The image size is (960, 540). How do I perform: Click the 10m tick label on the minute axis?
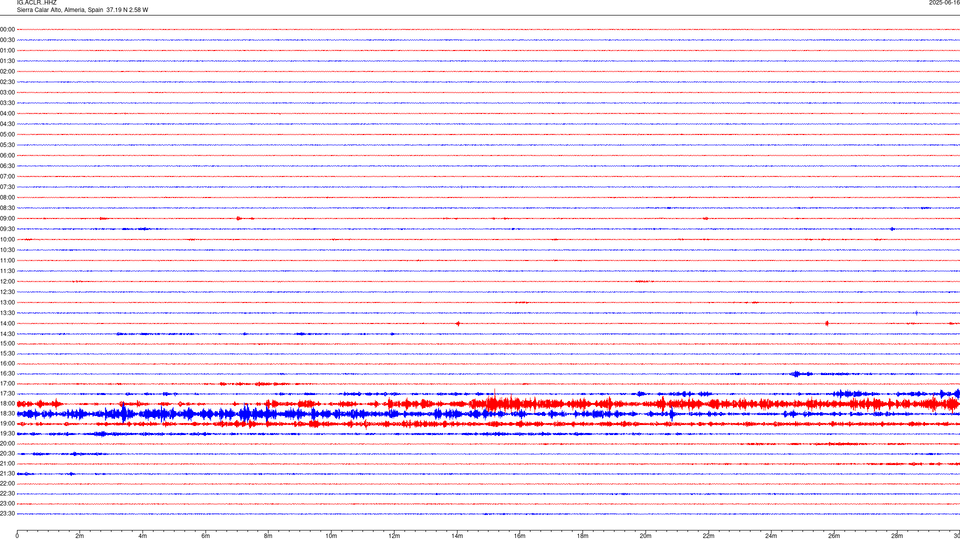pyautogui.click(x=331, y=536)
